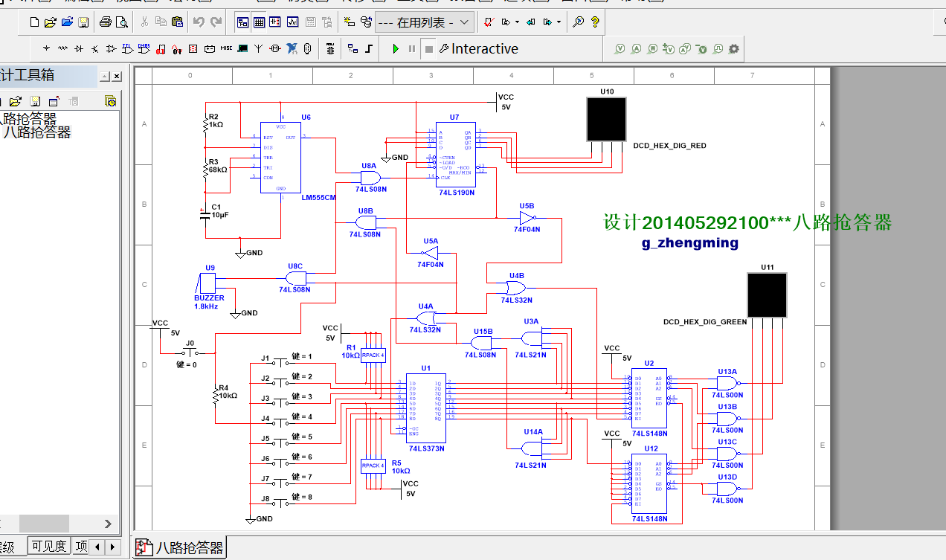Select the g_zhengming title text

(x=690, y=242)
